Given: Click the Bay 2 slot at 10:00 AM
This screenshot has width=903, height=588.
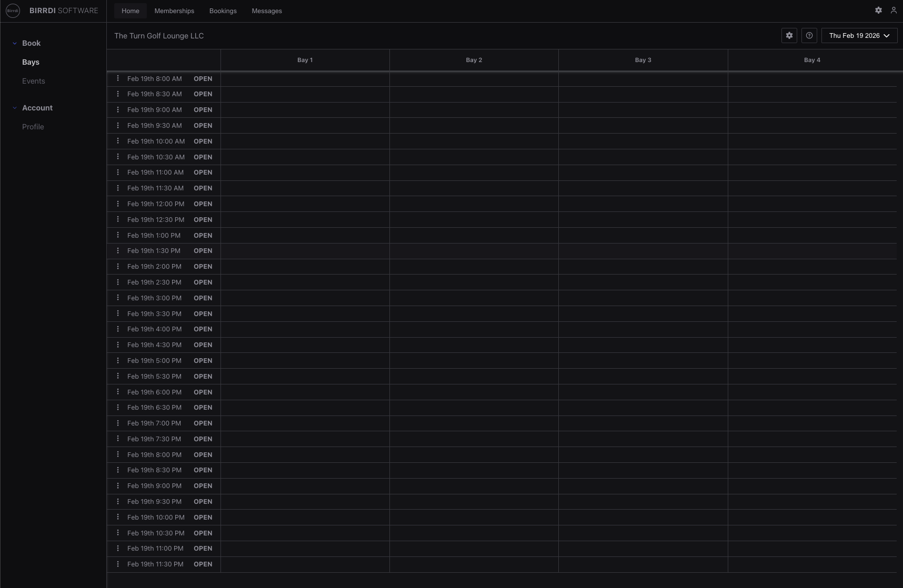Looking at the screenshot, I should [474, 141].
